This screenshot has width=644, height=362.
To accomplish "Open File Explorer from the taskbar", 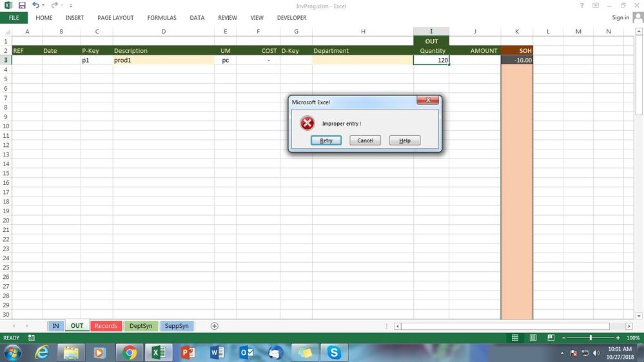I will [x=71, y=352].
